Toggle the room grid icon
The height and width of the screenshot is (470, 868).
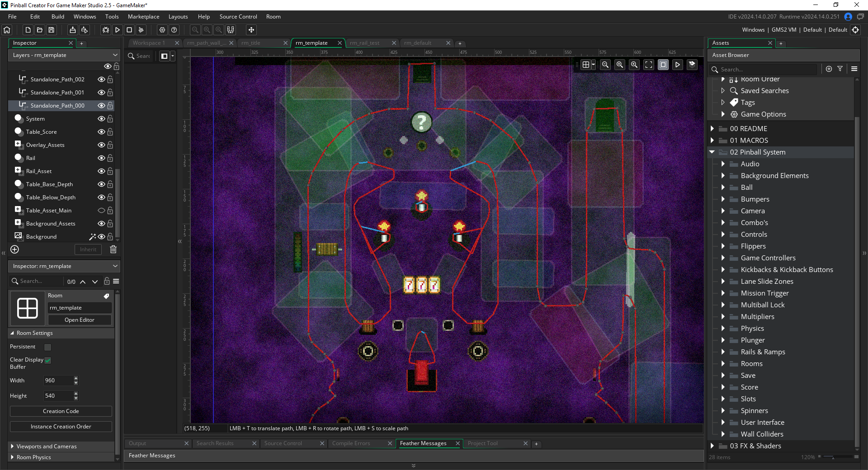[586, 65]
